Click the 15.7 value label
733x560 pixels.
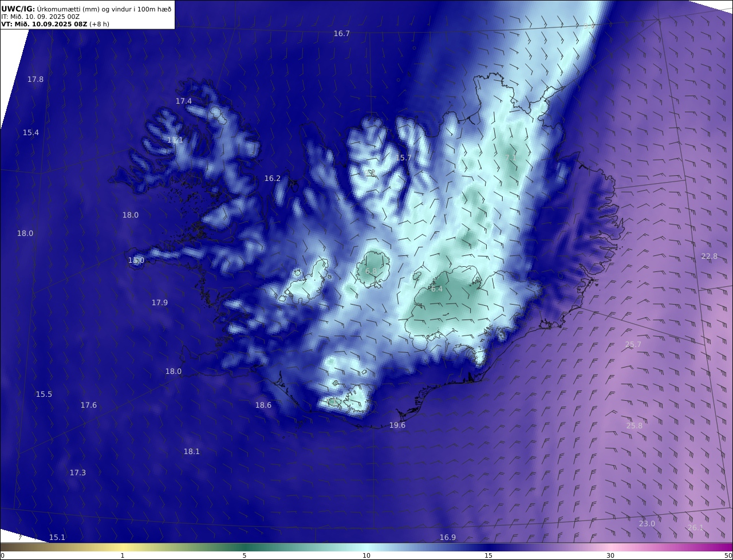(x=404, y=158)
